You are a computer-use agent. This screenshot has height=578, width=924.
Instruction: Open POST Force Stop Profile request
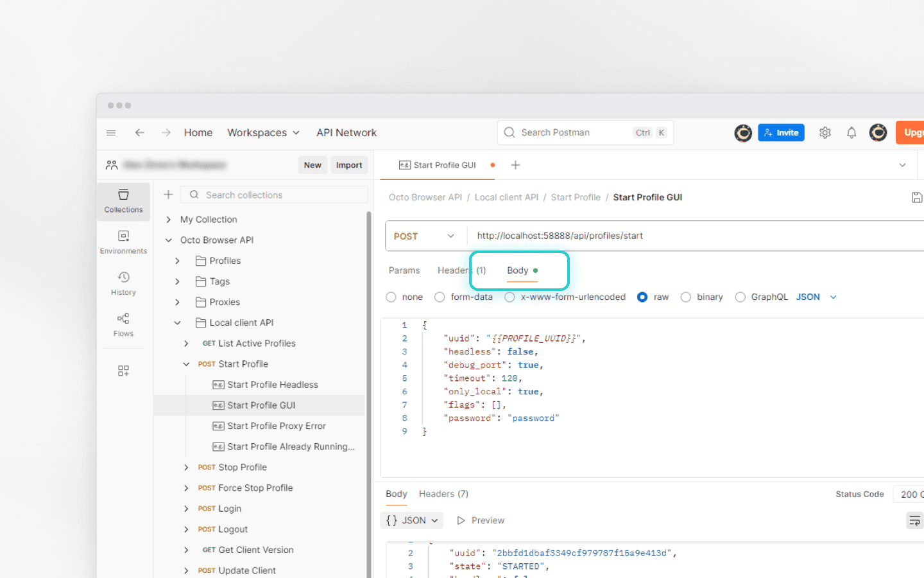pos(245,488)
